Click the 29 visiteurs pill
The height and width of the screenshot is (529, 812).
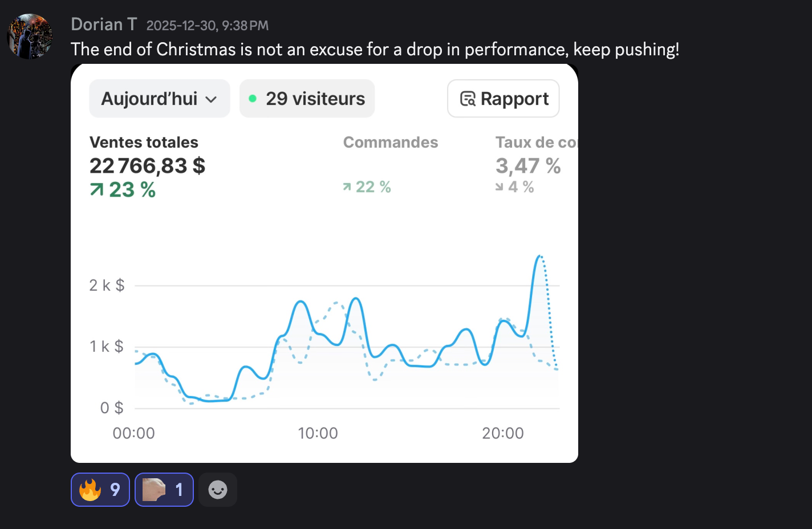[307, 99]
